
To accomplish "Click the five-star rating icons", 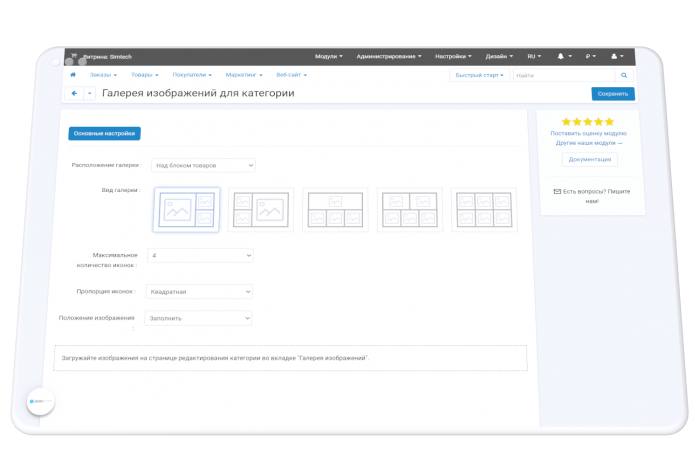I will (x=588, y=122).
